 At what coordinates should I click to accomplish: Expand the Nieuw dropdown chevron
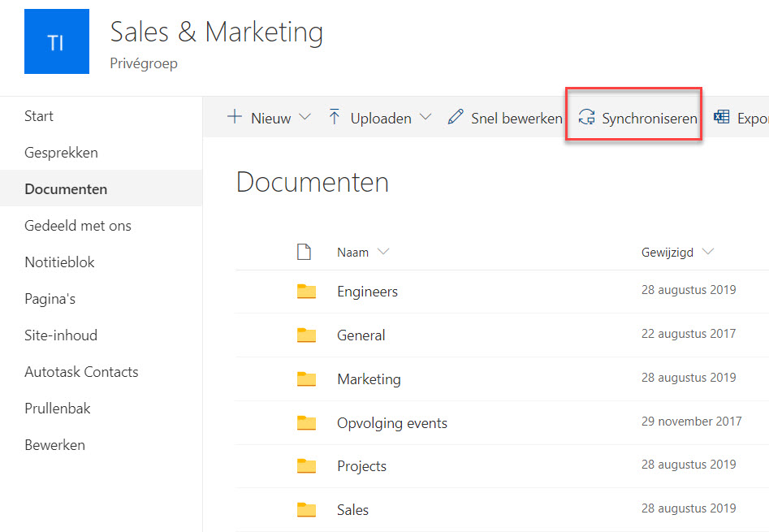(x=305, y=117)
